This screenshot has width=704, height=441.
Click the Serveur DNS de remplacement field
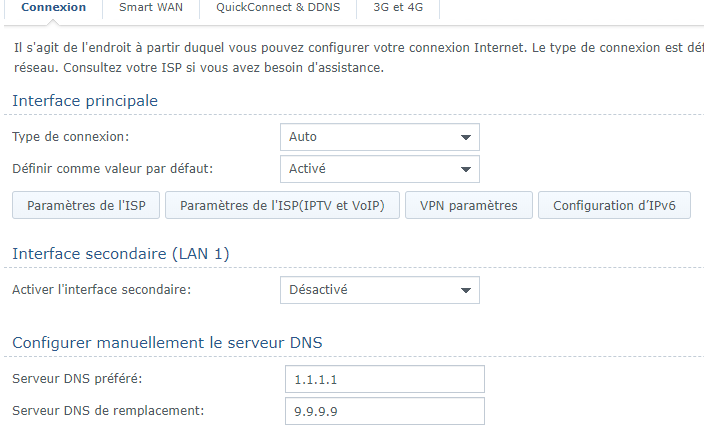(x=385, y=411)
